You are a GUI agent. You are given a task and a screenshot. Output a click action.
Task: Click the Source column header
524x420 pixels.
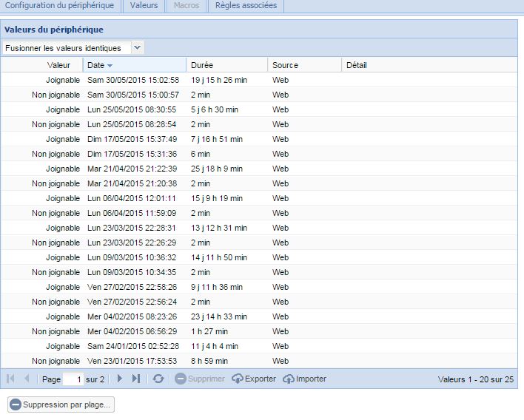(303, 65)
